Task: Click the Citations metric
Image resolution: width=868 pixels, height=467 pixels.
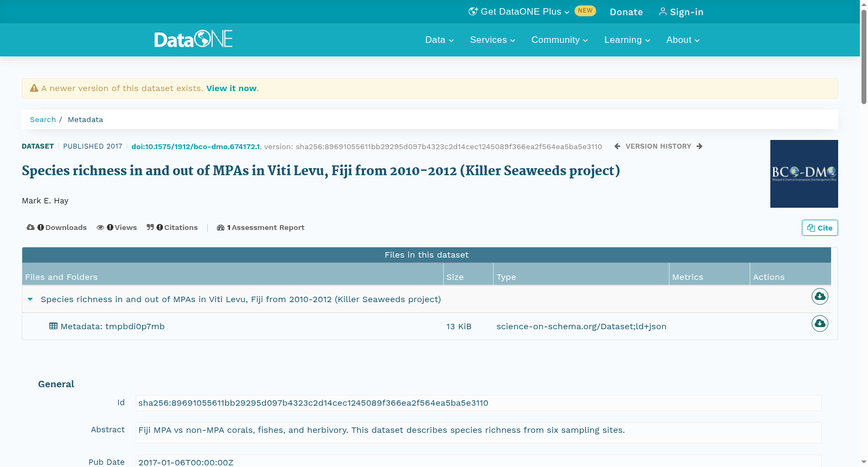Action: click(x=172, y=227)
